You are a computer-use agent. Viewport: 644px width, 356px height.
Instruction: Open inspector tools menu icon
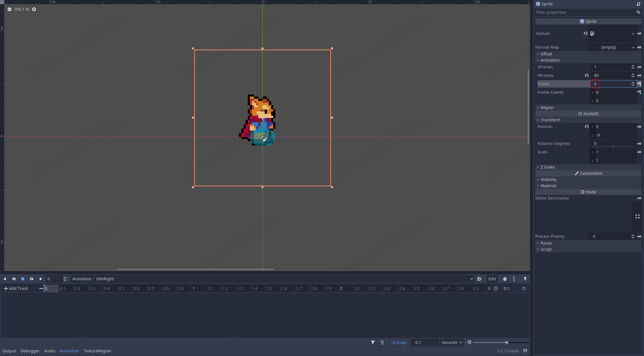pos(638,4)
